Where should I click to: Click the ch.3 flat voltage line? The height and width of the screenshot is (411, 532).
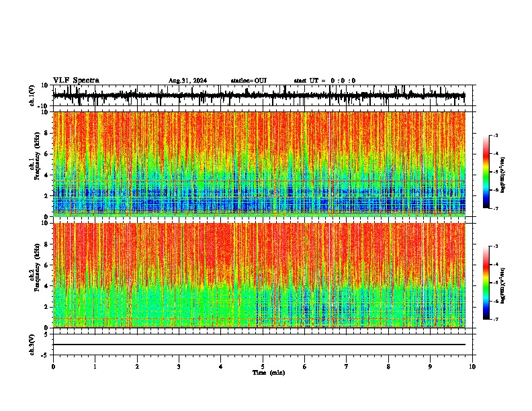(259, 345)
